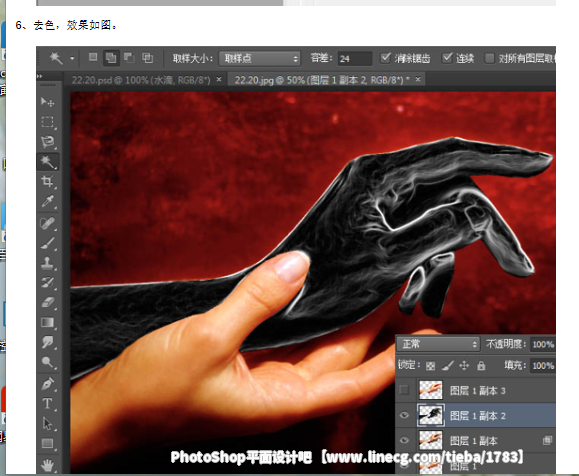Select the Pen tool

48,384
